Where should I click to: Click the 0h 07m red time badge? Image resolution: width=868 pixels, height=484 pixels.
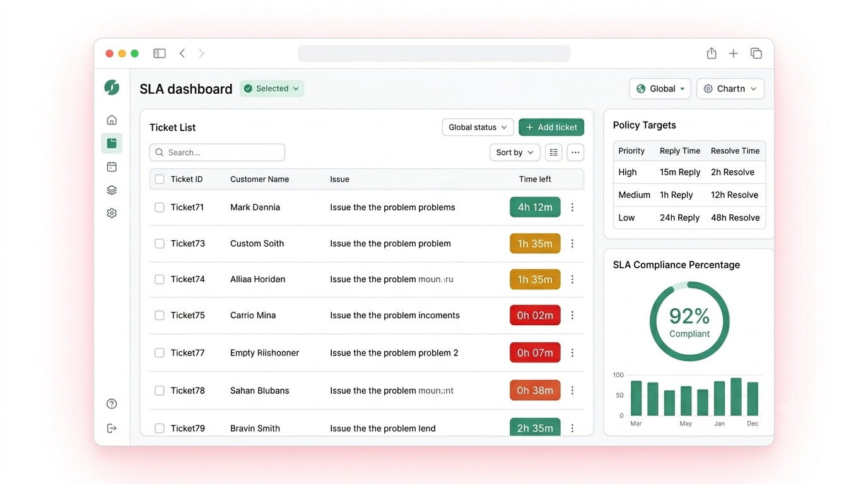[x=535, y=353]
